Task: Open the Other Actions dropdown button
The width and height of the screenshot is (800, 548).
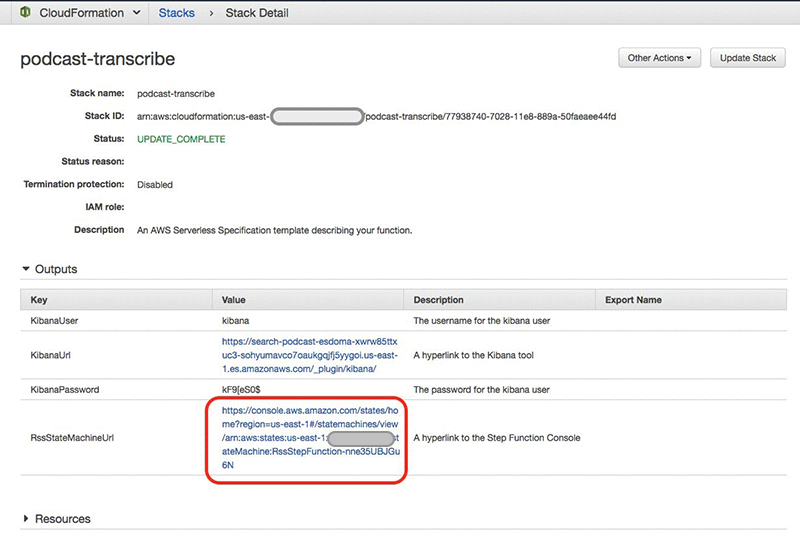Action: click(660, 58)
